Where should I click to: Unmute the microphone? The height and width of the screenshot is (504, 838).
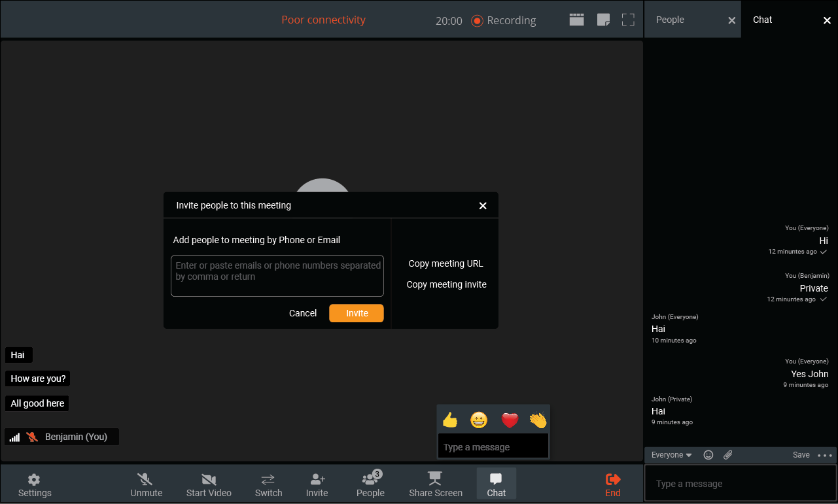click(146, 485)
